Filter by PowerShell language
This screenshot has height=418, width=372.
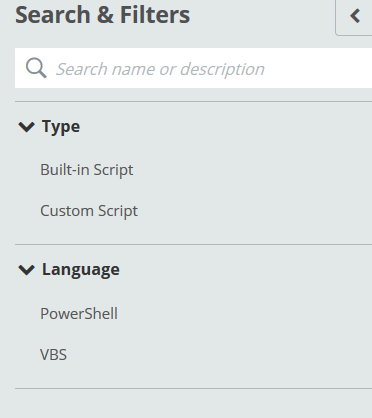[79, 314]
